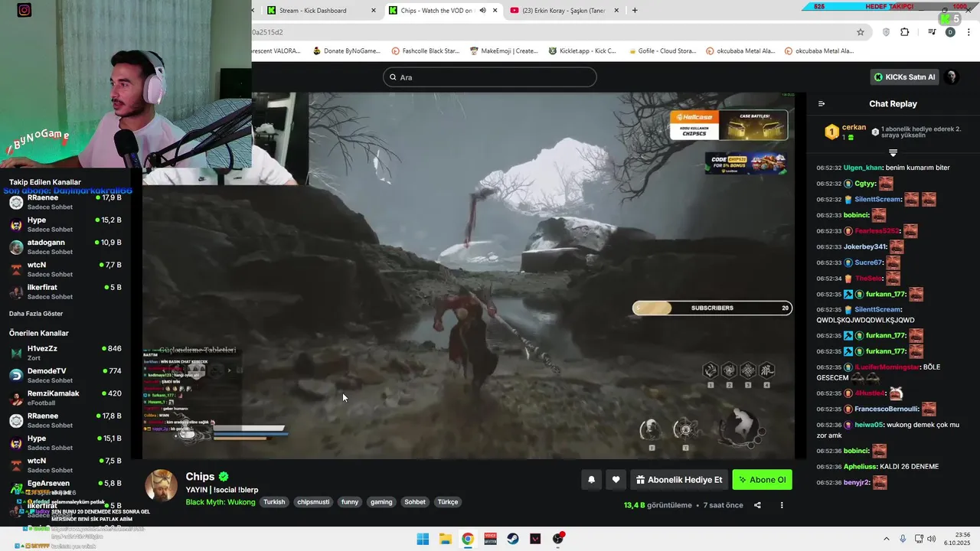This screenshot has width=980, height=551.
Task: Open OBS from the taskbar
Action: (x=558, y=539)
